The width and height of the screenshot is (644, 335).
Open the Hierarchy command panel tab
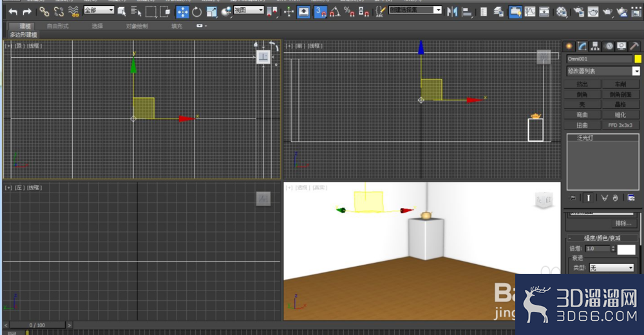(x=595, y=46)
